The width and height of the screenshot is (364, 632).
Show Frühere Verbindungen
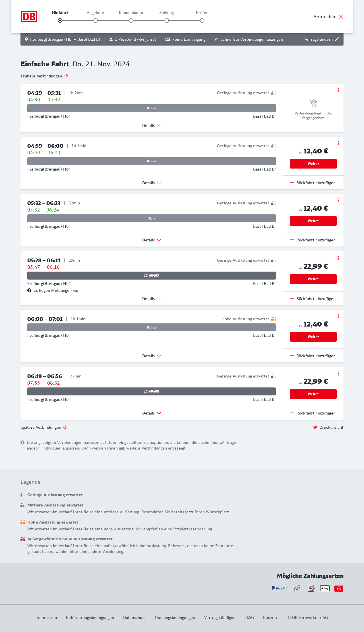(x=45, y=76)
